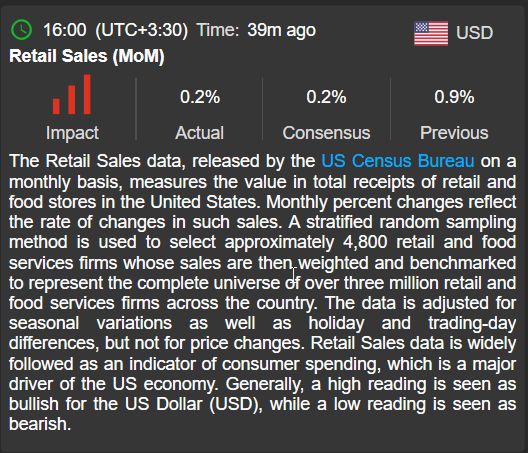Screen dimensions: 528x453
Task: Click the Actual value 0.2%
Action: pyautogui.click(x=200, y=97)
